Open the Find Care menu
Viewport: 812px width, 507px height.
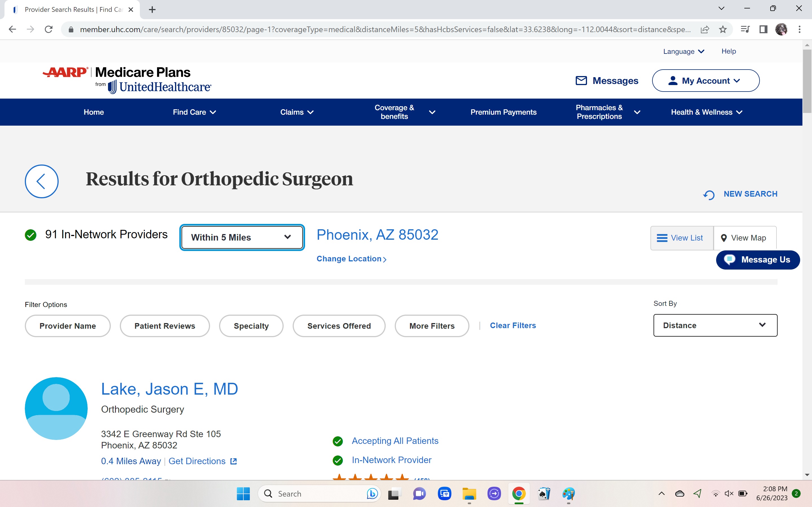[194, 112]
